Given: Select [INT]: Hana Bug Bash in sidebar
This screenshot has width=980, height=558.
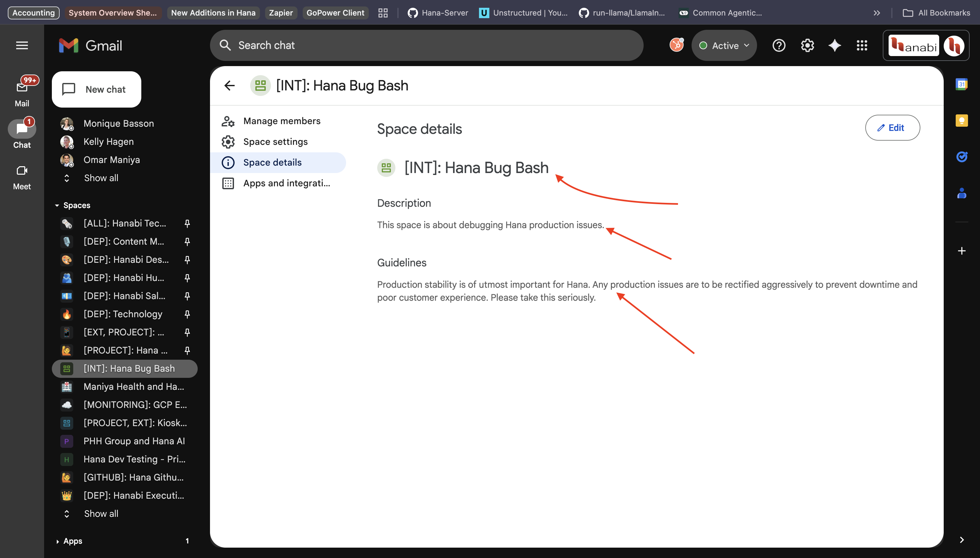Looking at the screenshot, I should coord(124,368).
